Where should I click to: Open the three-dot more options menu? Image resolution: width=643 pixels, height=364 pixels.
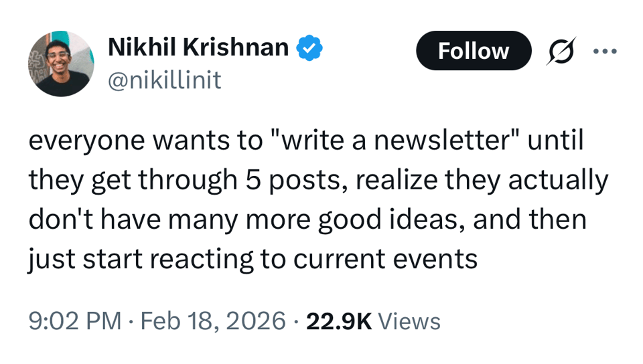[604, 52]
